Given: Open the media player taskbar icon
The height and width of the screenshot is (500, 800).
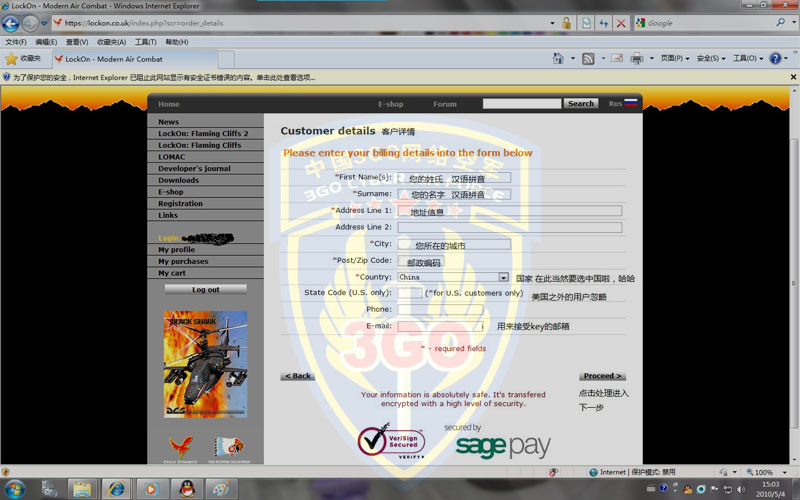Looking at the screenshot, I should click(x=151, y=489).
